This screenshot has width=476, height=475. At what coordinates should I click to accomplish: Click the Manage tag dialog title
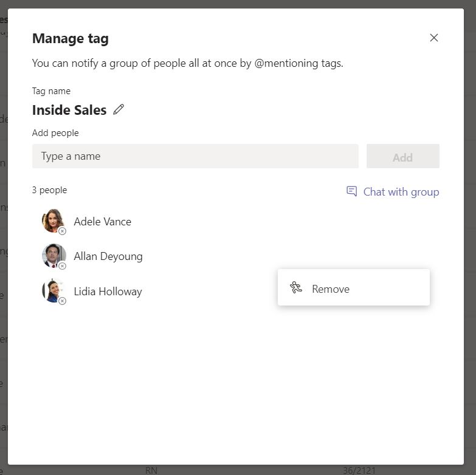[x=71, y=39]
